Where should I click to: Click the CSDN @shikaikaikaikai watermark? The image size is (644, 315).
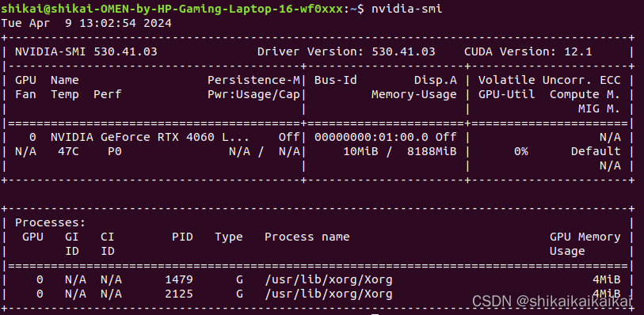pyautogui.click(x=551, y=301)
